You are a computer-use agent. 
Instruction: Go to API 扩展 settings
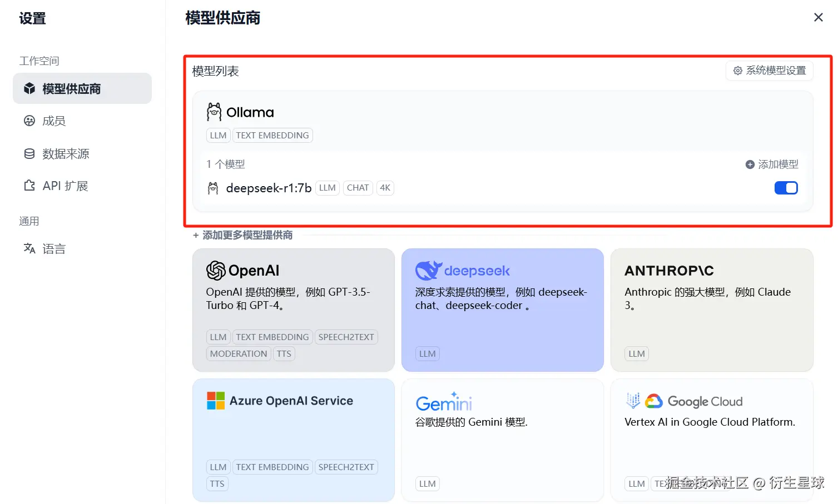pos(65,186)
